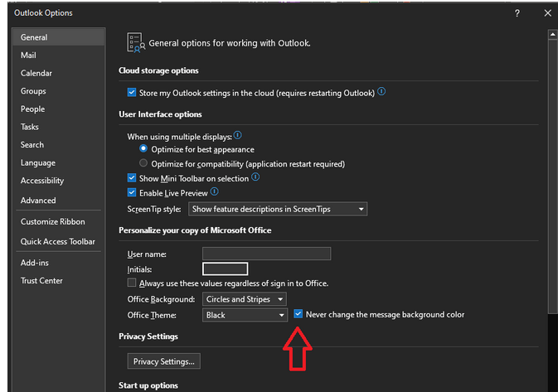Focus the Initials input box
Viewport: 558px width, 392px height.
(225, 269)
